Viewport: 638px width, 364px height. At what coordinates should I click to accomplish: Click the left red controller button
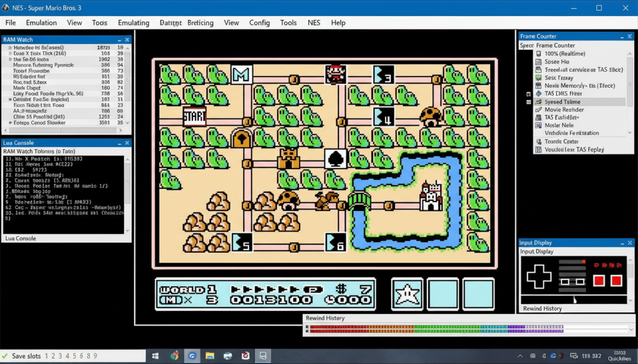(599, 281)
